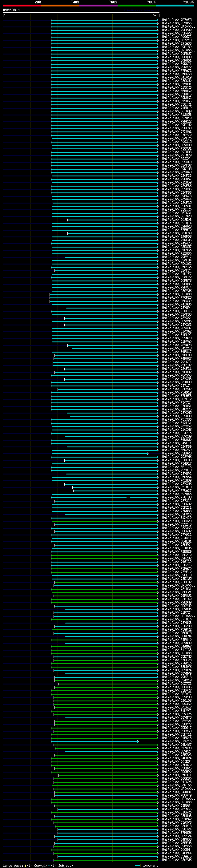The height and width of the screenshot is (868, 197).
Task: Select the UniRef100_Q4MQ58 label
Action: click(177, 839)
